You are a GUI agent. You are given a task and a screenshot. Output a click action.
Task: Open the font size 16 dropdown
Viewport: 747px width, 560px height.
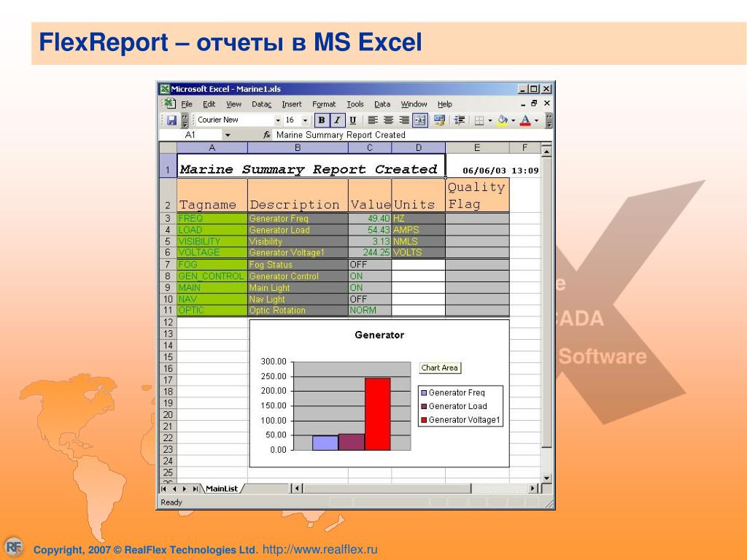pos(306,120)
